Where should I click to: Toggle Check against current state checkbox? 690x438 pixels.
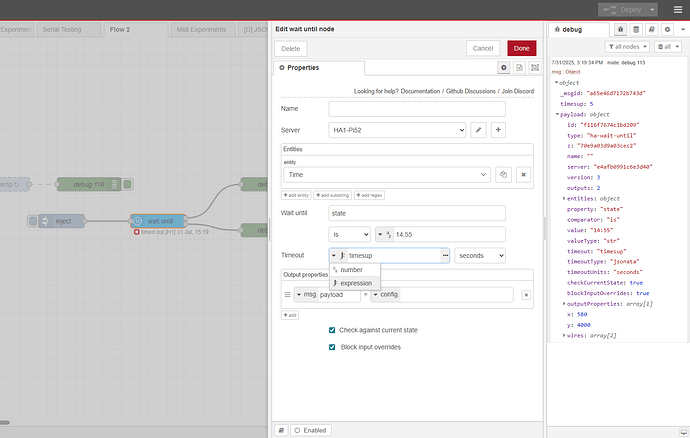coord(333,330)
